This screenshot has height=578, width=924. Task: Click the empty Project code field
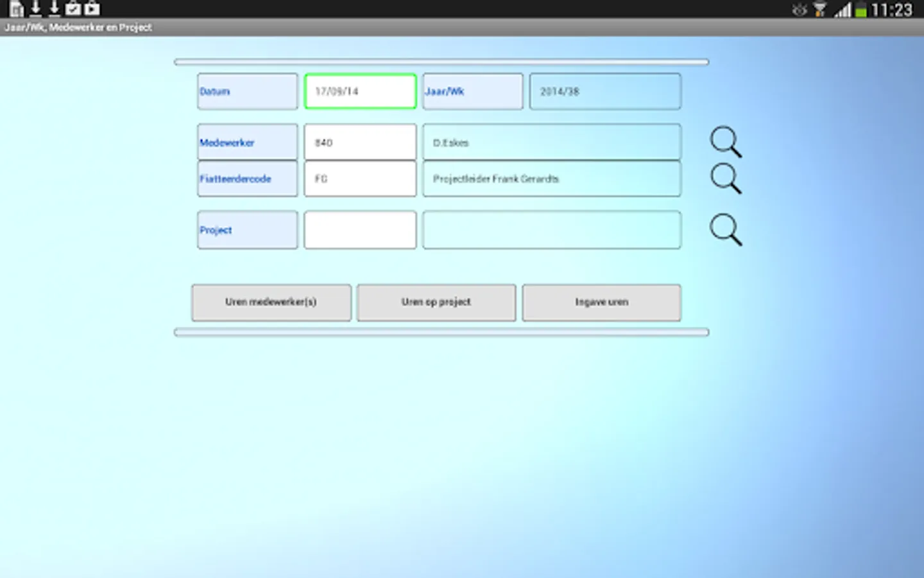click(360, 230)
